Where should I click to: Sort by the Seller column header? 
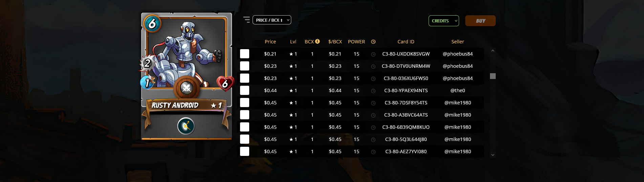[x=457, y=42]
